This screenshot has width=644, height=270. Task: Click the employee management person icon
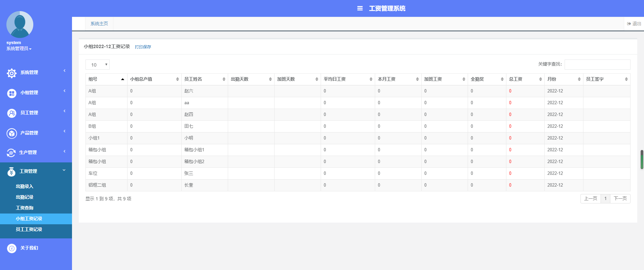pyautogui.click(x=12, y=113)
